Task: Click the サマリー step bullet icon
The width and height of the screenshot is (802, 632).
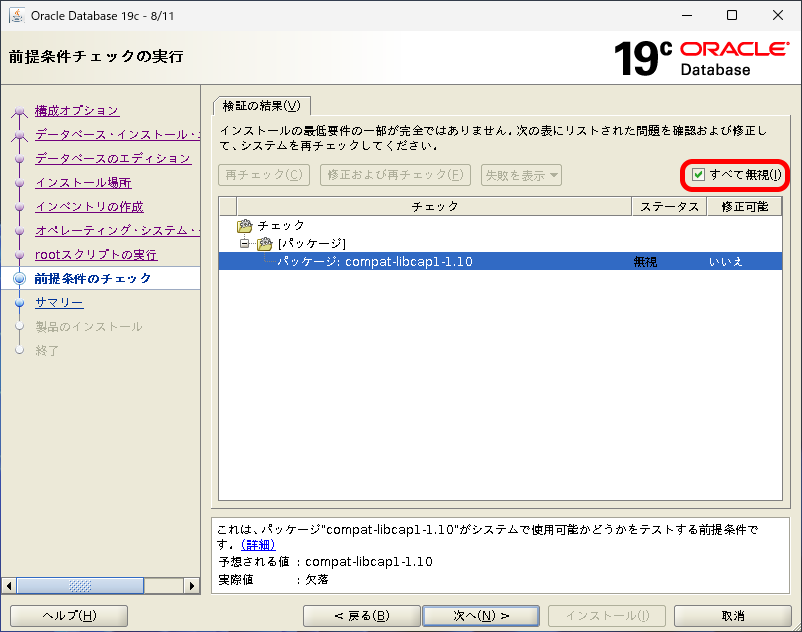Action: coord(19,303)
